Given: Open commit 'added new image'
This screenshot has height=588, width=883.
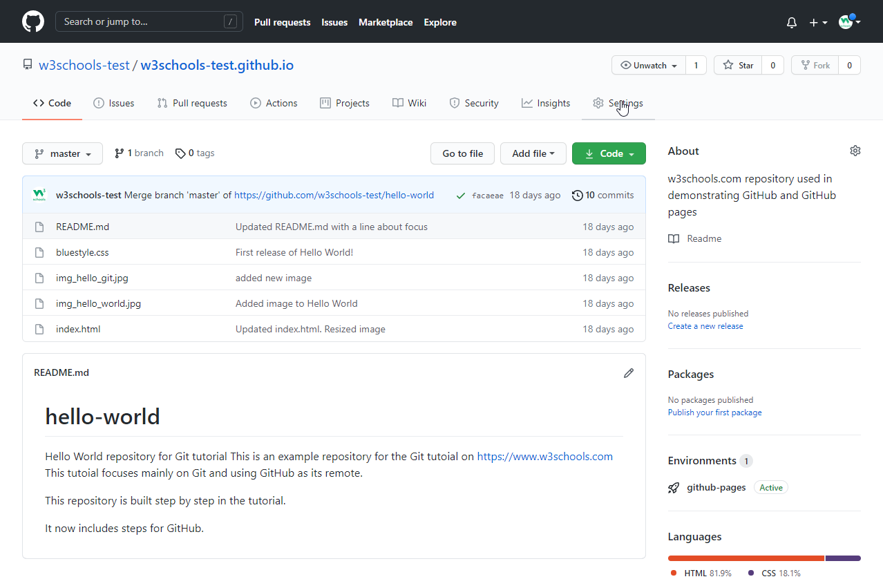Looking at the screenshot, I should [x=274, y=278].
